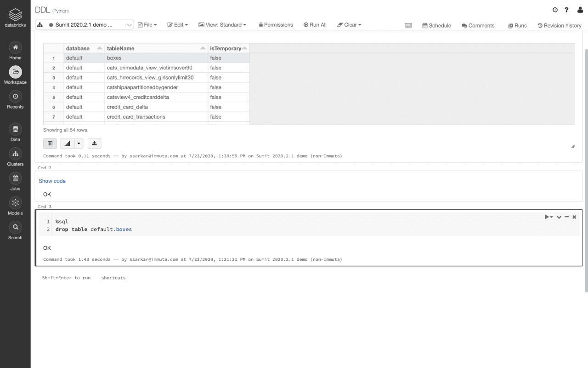Screen dimensions: 588x368
Task: Select catshipaapartitionedbygender cell
Action: (156, 87)
